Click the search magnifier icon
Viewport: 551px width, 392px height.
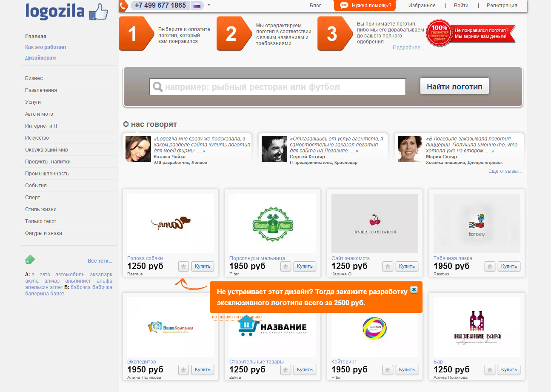(x=158, y=87)
